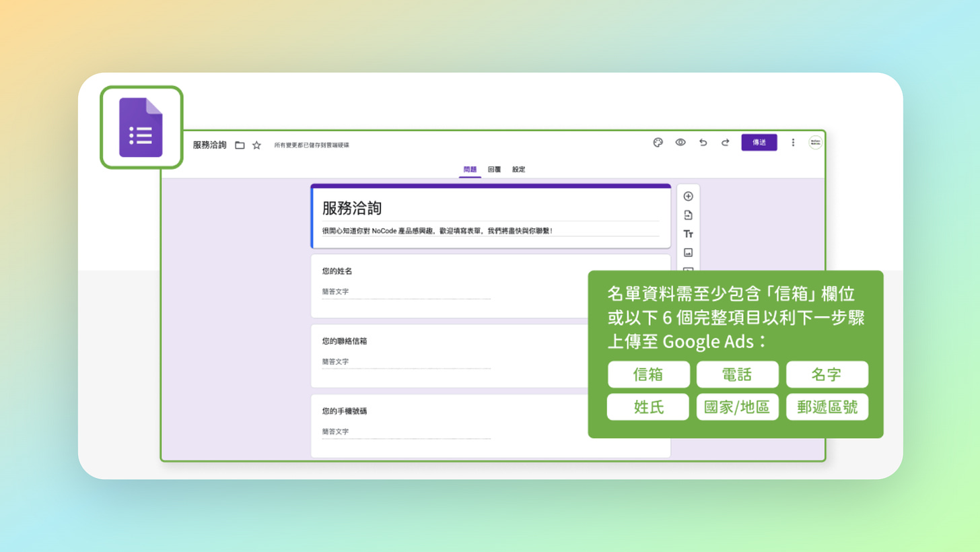
Task: Insert an image via the side toolbar
Action: click(x=688, y=253)
